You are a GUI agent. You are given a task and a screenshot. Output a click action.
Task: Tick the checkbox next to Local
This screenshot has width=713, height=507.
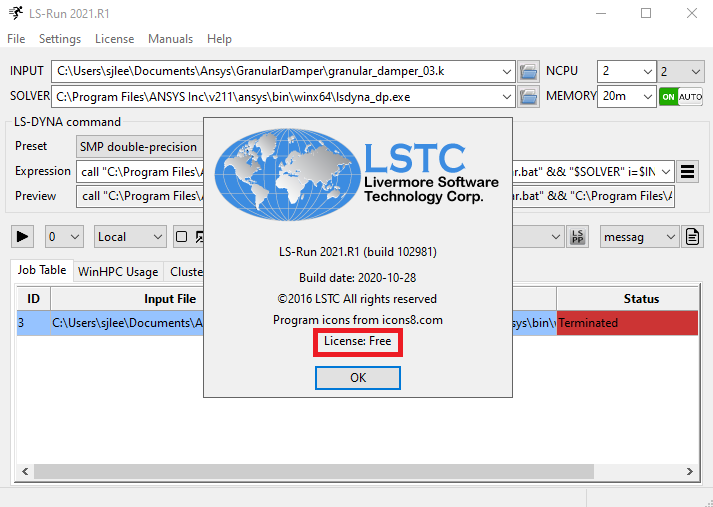tap(181, 236)
